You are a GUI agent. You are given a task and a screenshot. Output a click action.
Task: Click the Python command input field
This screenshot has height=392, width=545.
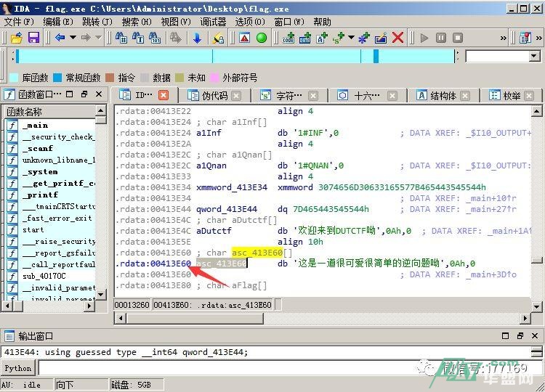291,368
